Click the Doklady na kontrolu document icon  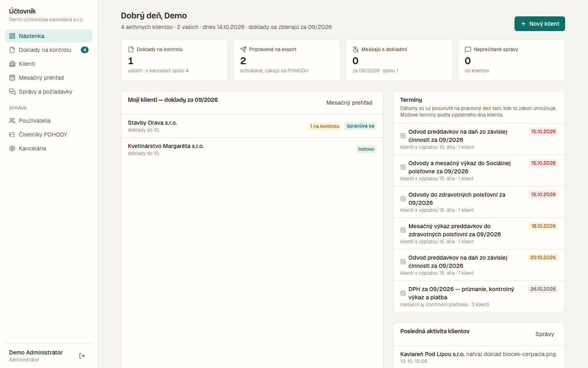pyautogui.click(x=12, y=50)
